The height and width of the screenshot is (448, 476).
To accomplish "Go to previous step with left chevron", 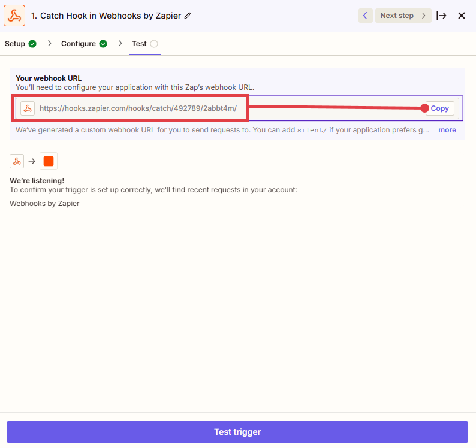I will click(365, 16).
